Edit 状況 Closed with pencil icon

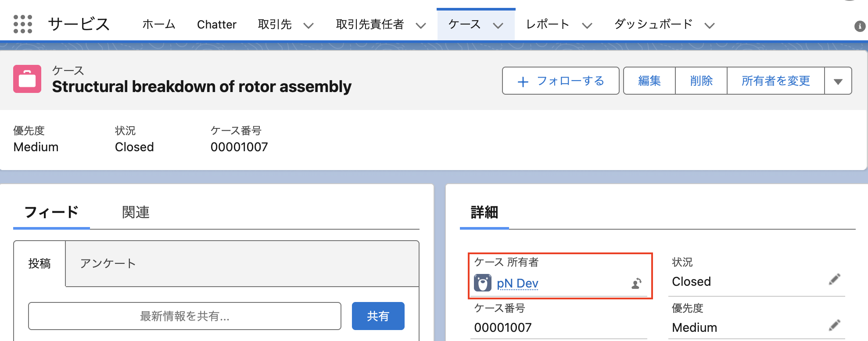click(835, 280)
